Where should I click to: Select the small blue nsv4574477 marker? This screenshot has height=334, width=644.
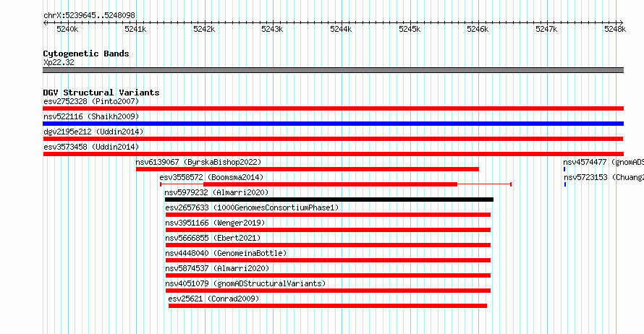pos(564,169)
